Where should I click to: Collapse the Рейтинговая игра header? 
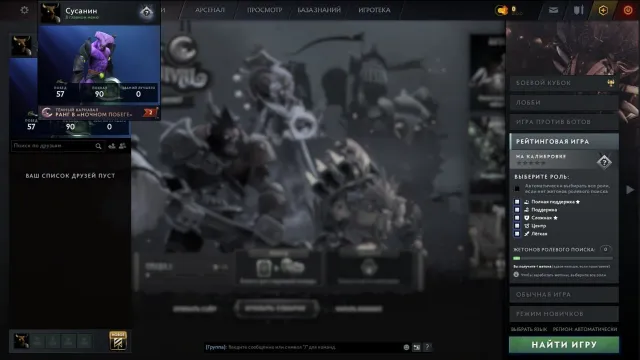click(564, 141)
